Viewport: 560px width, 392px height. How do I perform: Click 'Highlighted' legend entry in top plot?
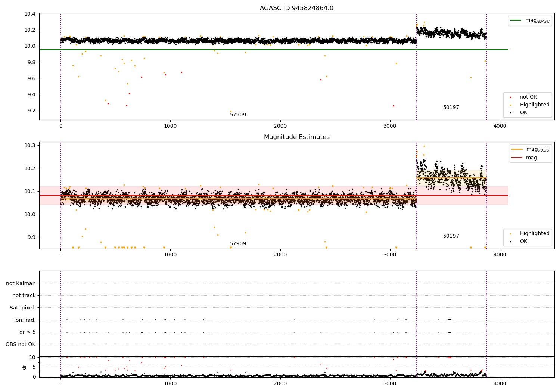click(535, 105)
